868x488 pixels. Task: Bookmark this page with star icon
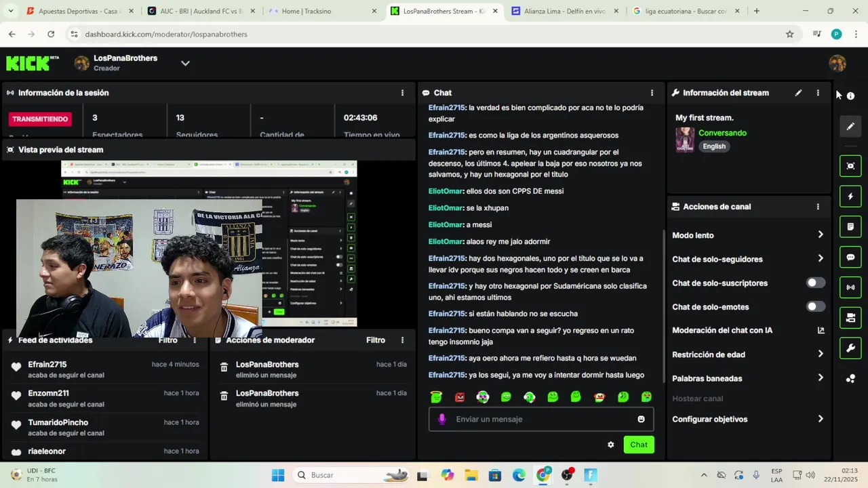click(789, 34)
